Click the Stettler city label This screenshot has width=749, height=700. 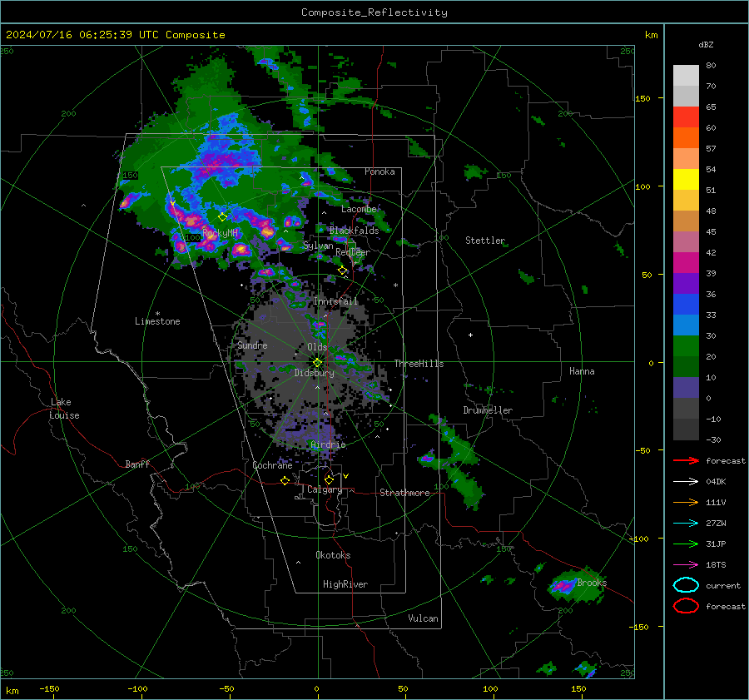pyautogui.click(x=485, y=241)
